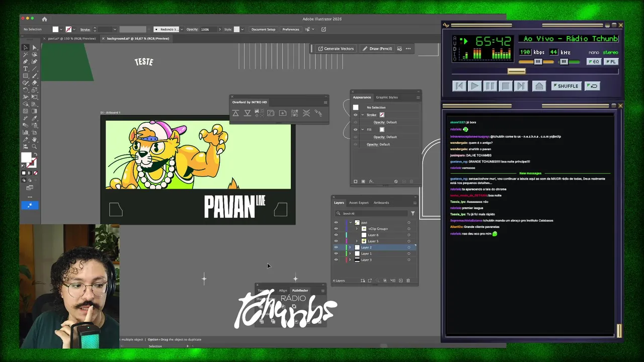Image resolution: width=644 pixels, height=362 pixels.
Task: Click the Winamp seek position slider
Action: tap(516, 71)
